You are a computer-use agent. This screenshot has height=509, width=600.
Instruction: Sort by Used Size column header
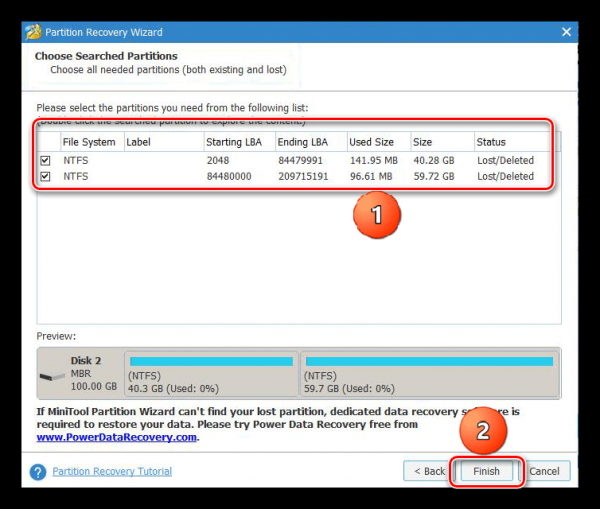tap(378, 142)
